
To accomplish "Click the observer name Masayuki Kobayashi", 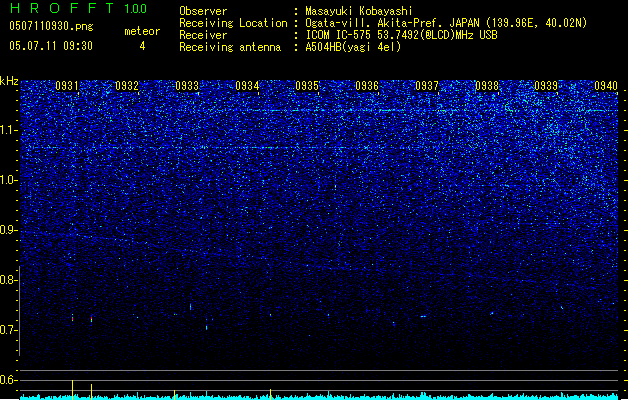I will coord(359,11).
